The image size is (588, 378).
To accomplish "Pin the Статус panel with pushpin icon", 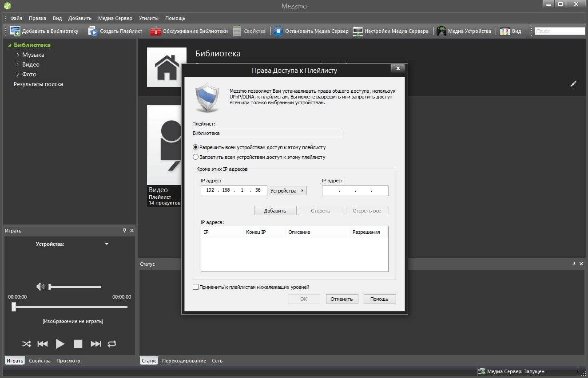I will tap(574, 264).
